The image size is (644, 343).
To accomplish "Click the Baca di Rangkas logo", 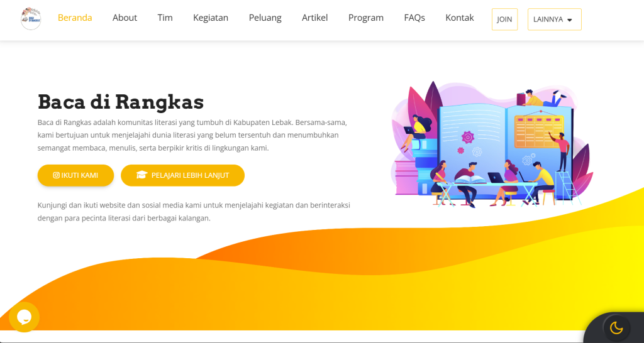I will pos(31,19).
